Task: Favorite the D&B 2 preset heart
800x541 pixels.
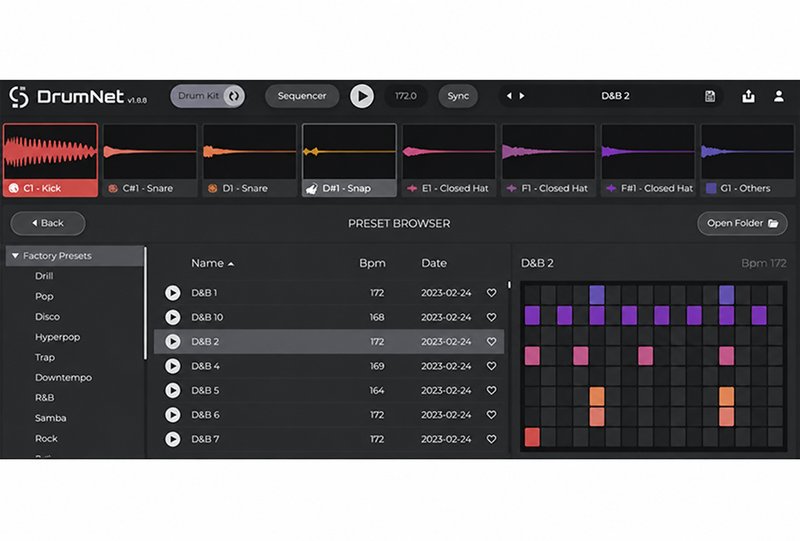Action: pyautogui.click(x=491, y=341)
